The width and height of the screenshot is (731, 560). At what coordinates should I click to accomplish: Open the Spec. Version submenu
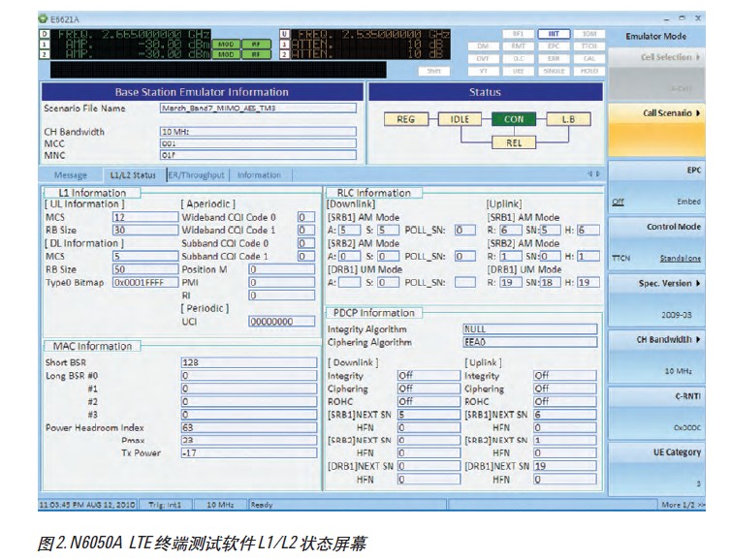pyautogui.click(x=656, y=299)
